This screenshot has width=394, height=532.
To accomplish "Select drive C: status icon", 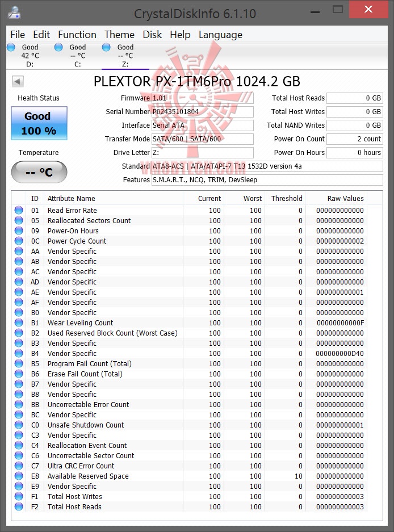I will [x=58, y=47].
